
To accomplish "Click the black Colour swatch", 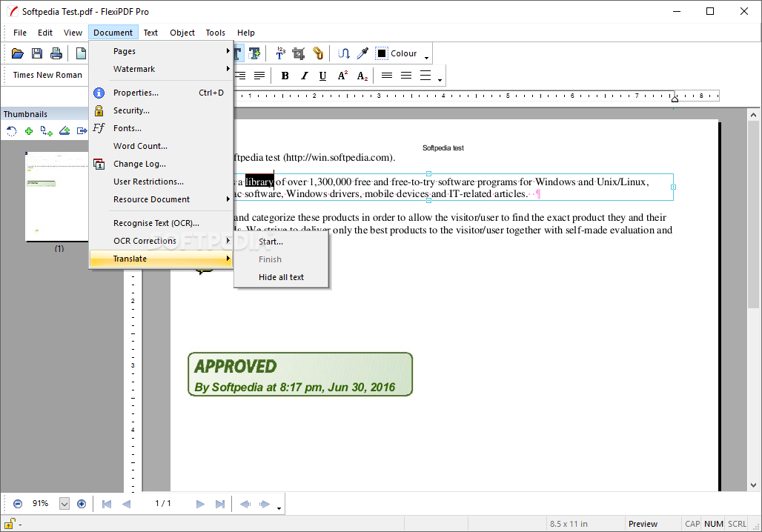I will pyautogui.click(x=382, y=53).
